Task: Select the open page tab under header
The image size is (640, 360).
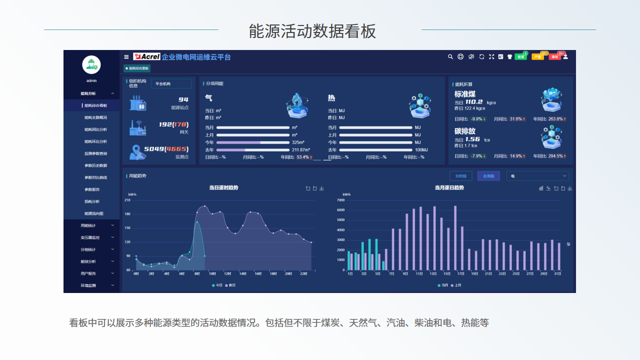Action: [137, 68]
